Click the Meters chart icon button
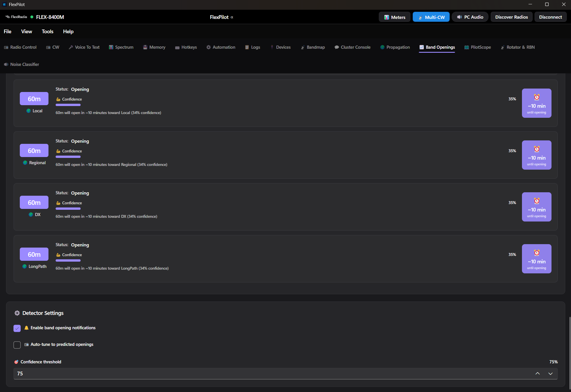571x392 pixels. 386,17
